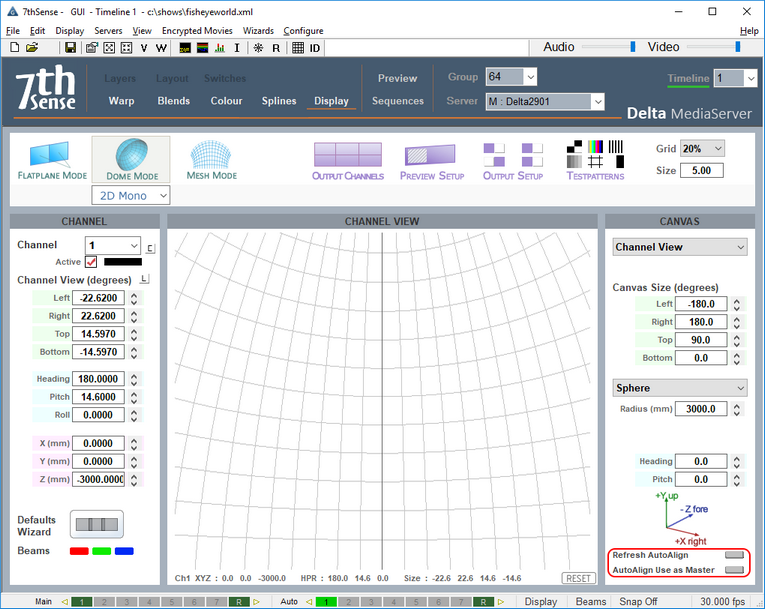The image size is (765, 609).
Task: Select Main timeline slot 2
Action: click(104, 602)
